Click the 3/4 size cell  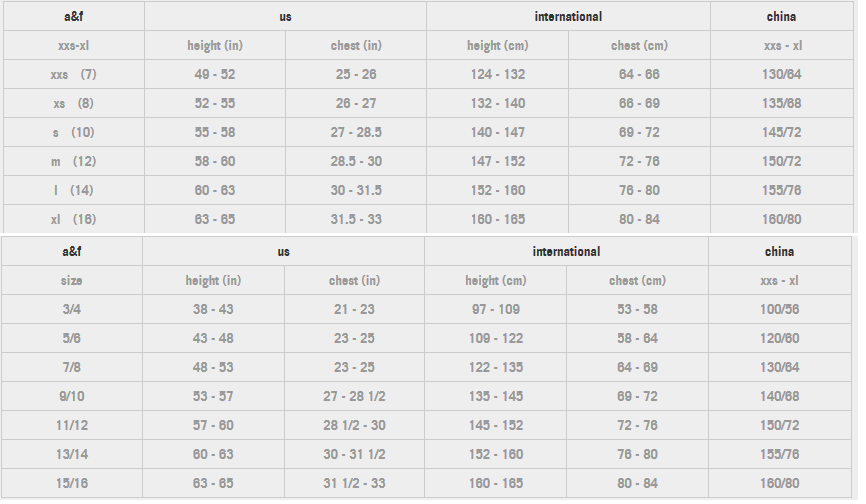pyautogui.click(x=71, y=310)
